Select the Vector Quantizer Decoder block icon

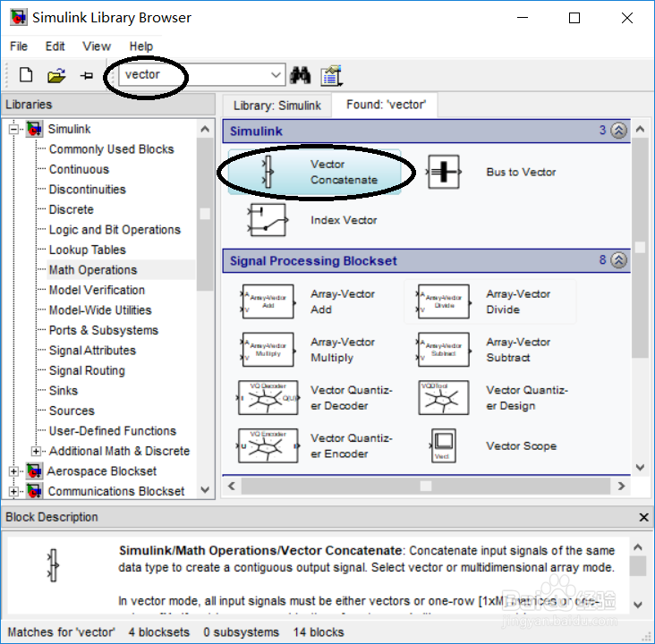(268, 398)
